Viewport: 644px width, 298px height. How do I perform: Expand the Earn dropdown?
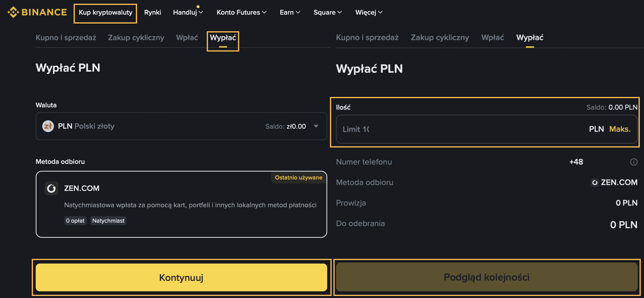(290, 12)
